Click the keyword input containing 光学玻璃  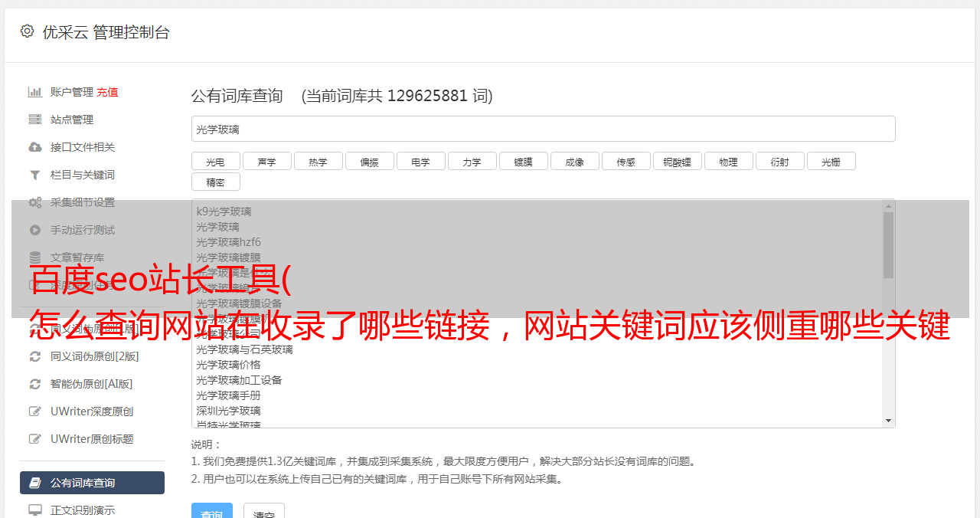543,129
